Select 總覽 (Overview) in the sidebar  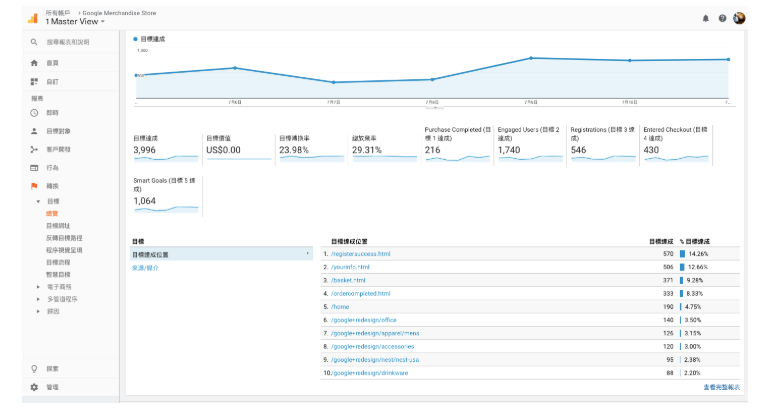pos(52,213)
